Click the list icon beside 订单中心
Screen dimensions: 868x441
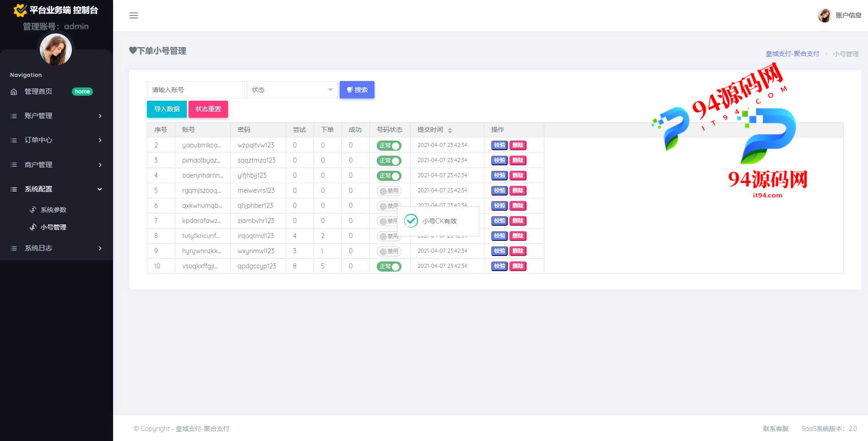[14, 140]
